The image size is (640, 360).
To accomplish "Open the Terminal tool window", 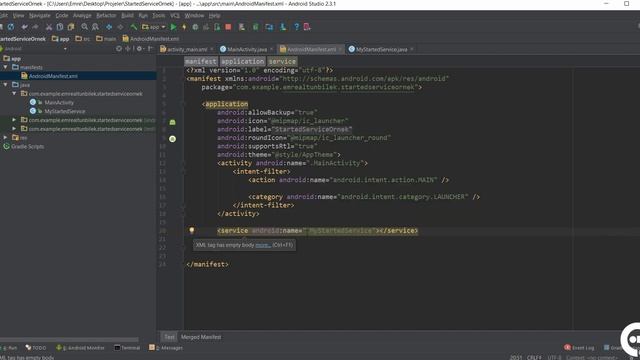I will tap(127, 348).
